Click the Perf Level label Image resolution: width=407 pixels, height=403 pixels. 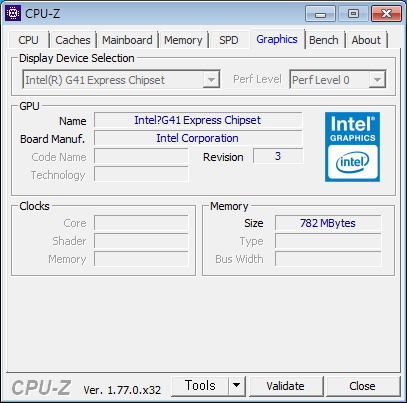tap(257, 79)
